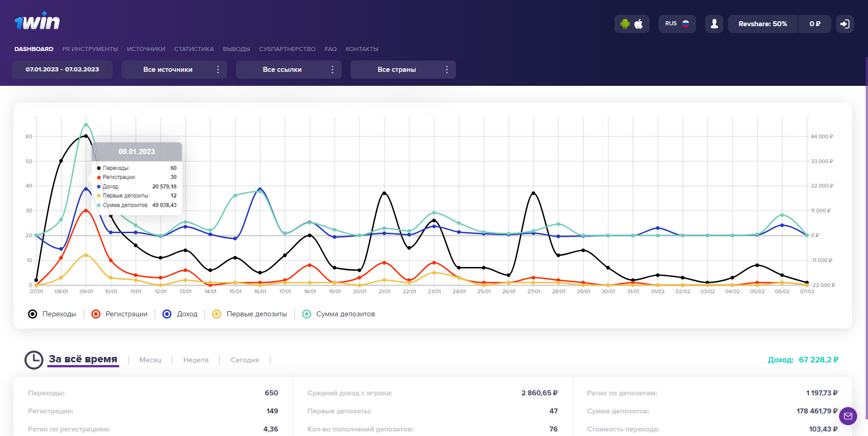Click the Средний доход с игрока value 2 860,65 ₽

point(540,393)
